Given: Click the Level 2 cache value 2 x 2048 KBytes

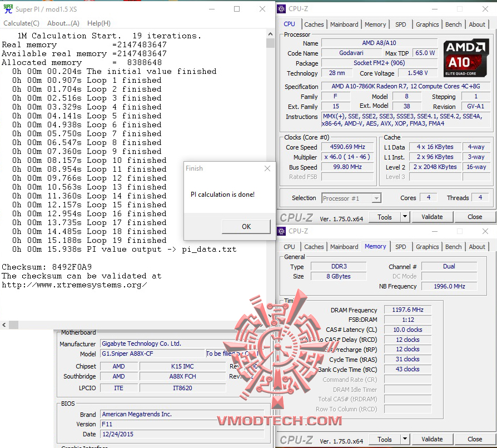Looking at the screenshot, I should [435, 167].
